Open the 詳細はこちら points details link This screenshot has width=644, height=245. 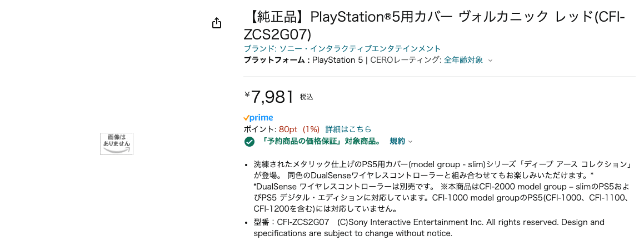tap(348, 129)
